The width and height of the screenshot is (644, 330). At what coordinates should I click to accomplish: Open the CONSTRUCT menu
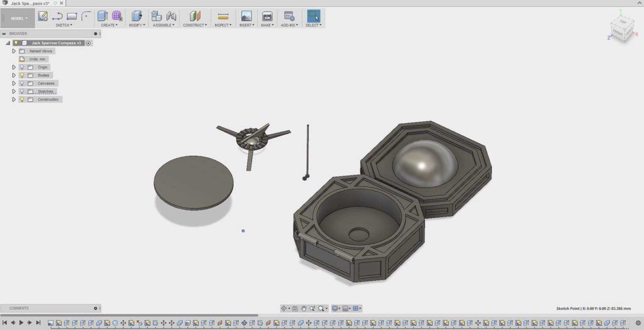coord(195,25)
